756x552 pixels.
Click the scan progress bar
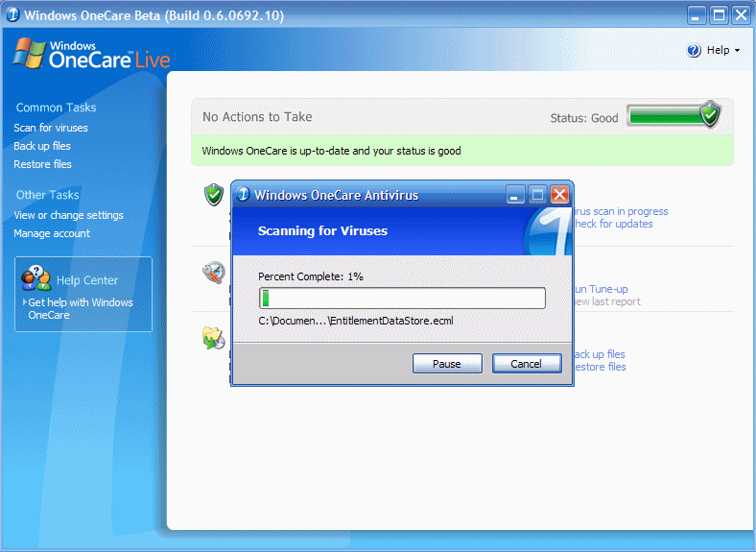pyautogui.click(x=402, y=298)
